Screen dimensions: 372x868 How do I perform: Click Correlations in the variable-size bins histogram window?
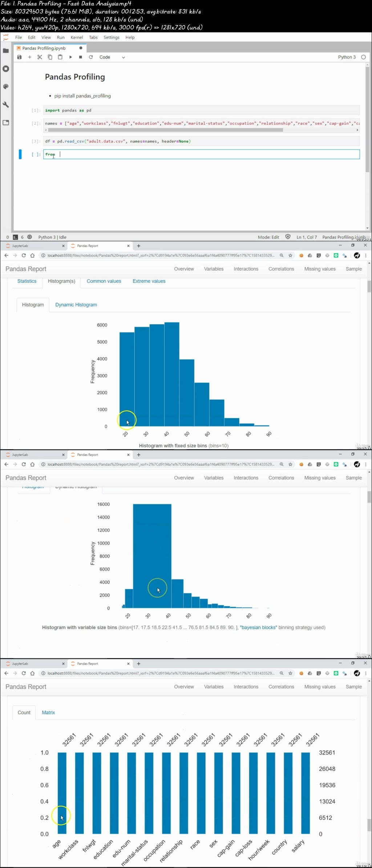(281, 478)
